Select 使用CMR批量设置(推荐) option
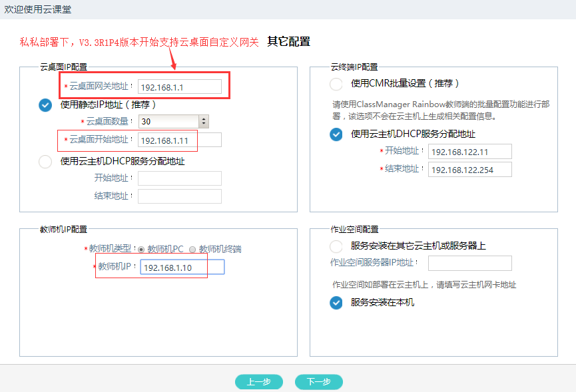This screenshot has width=576, height=392. (x=336, y=84)
